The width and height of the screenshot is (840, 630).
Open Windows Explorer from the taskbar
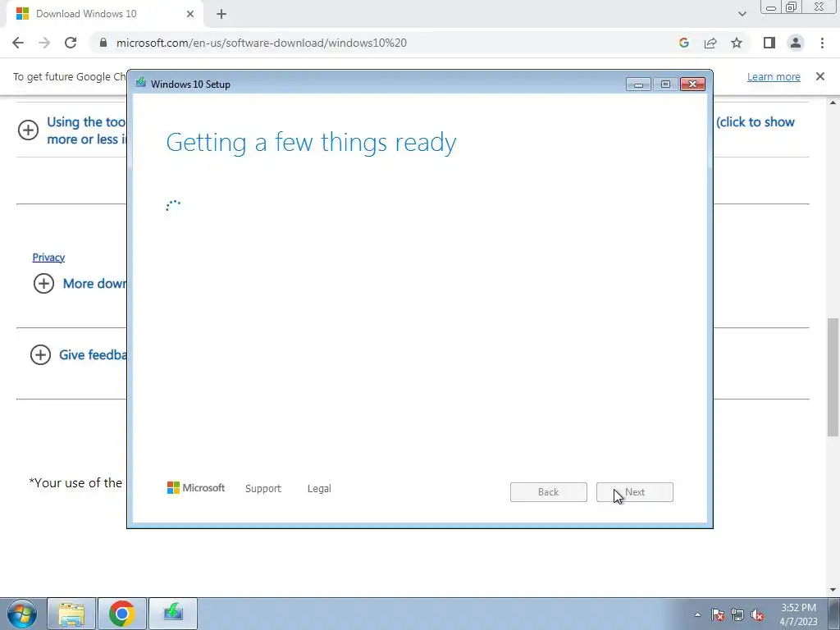pos(71,614)
